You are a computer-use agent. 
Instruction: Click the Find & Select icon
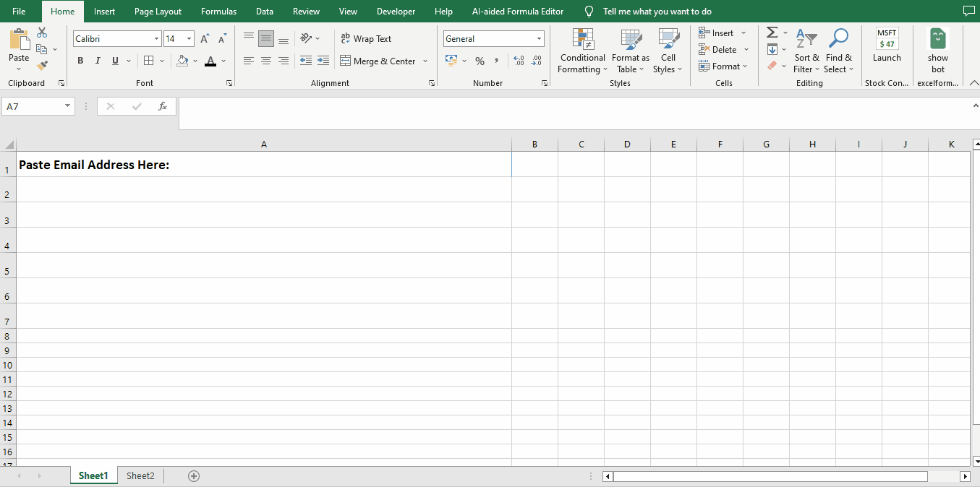point(838,51)
